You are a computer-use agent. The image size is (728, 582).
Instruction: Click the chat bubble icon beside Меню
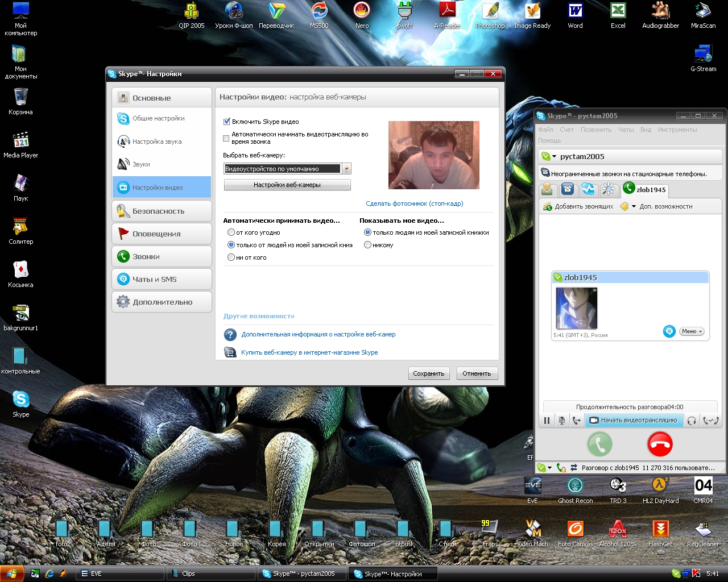click(x=669, y=331)
